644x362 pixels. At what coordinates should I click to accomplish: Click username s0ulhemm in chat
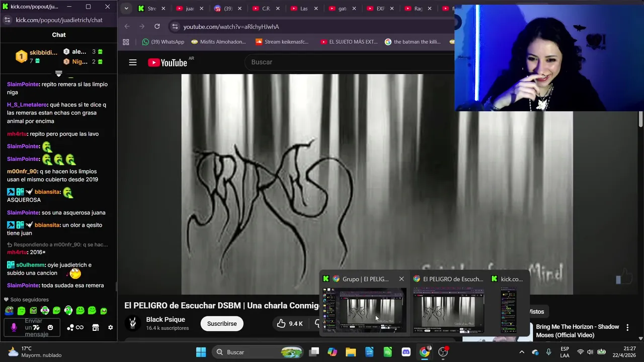(x=30, y=265)
